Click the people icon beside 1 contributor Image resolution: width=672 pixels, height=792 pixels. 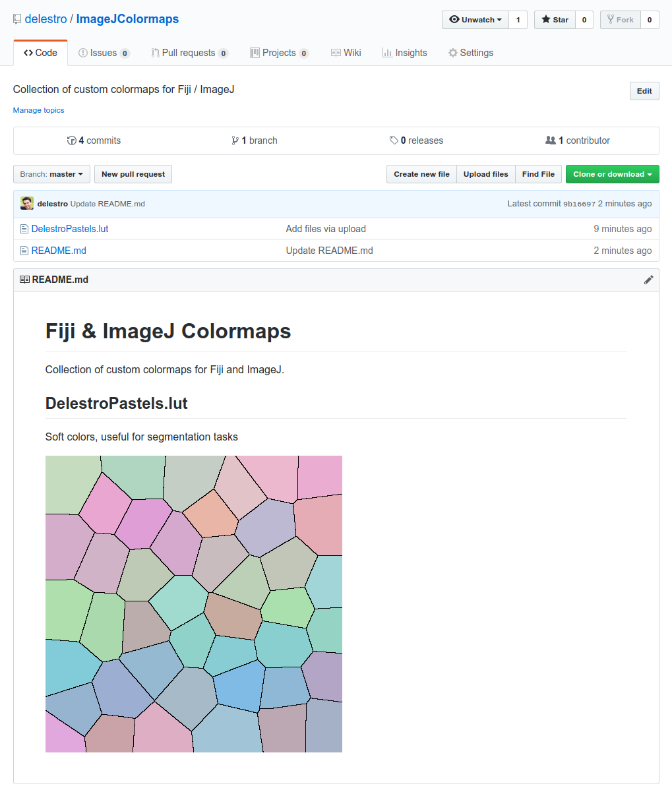(x=551, y=140)
